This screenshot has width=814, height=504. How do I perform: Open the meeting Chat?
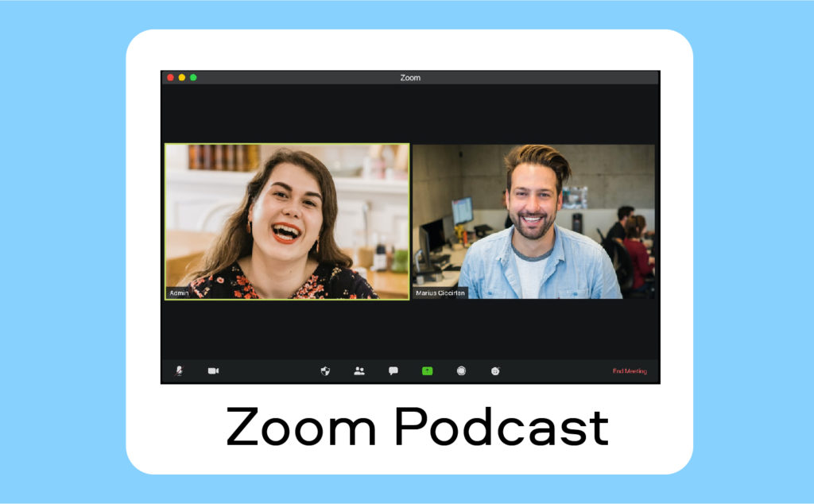[393, 370]
